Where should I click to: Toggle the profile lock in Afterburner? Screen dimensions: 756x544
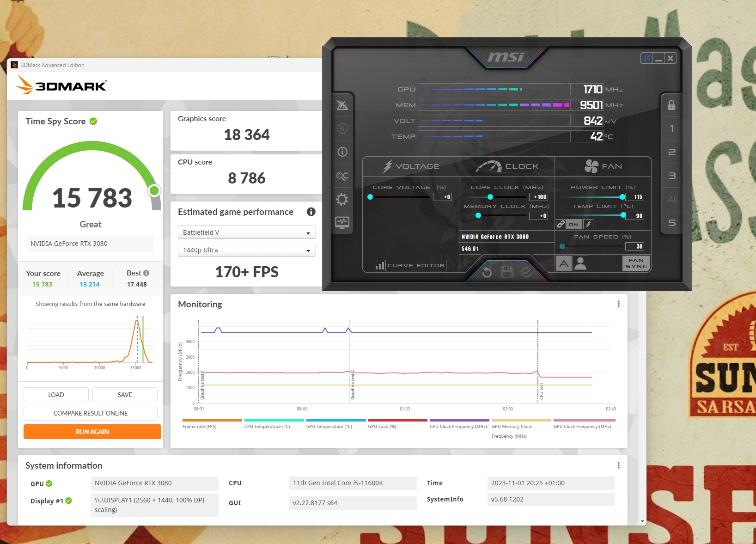(671, 105)
